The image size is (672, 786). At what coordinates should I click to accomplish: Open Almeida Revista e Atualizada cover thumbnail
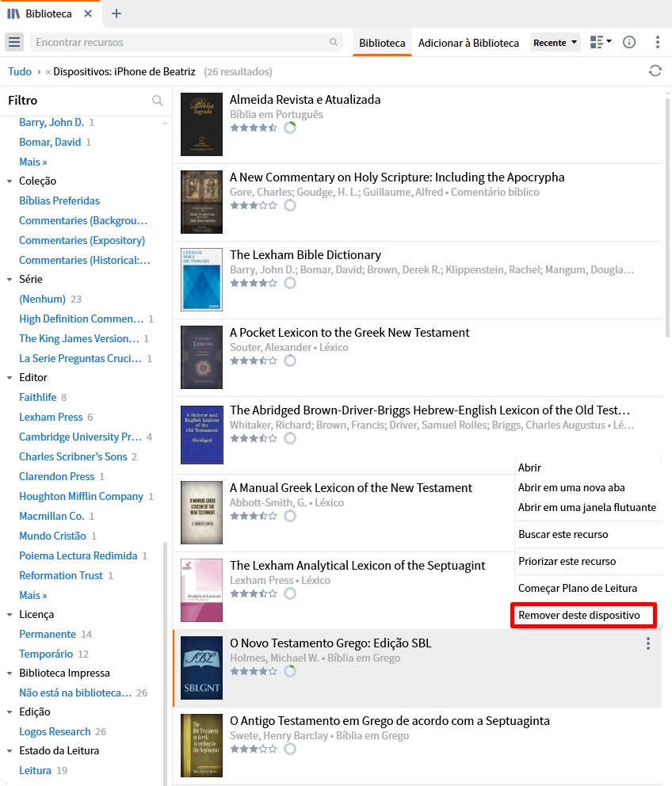click(201, 124)
